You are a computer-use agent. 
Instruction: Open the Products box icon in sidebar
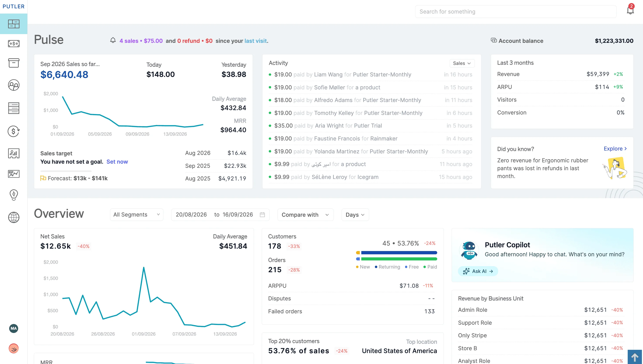[x=14, y=63]
